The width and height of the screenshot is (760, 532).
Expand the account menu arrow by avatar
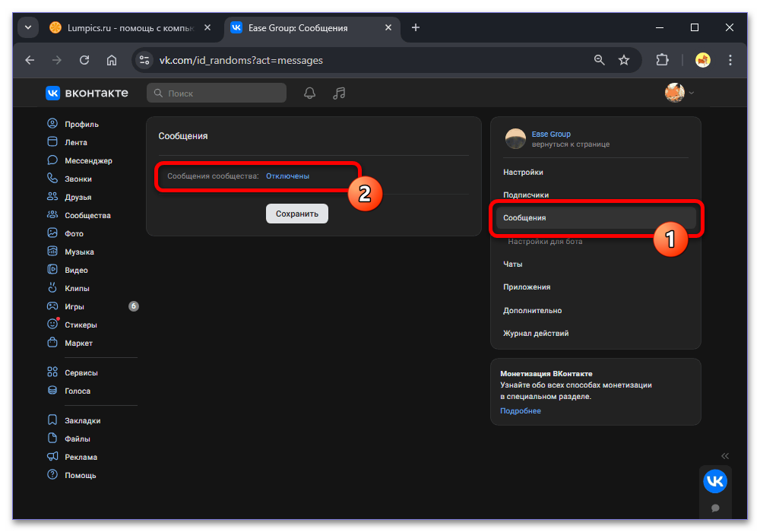pyautogui.click(x=692, y=93)
